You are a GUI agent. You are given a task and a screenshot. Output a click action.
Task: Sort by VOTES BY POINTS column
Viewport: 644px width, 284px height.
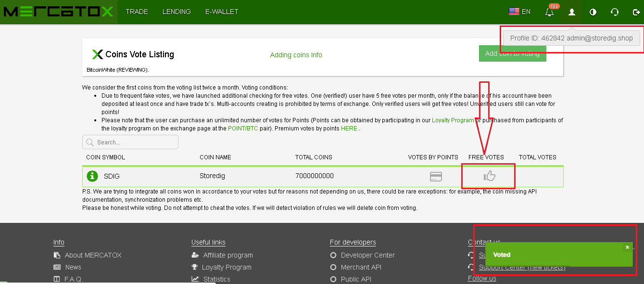(x=433, y=157)
